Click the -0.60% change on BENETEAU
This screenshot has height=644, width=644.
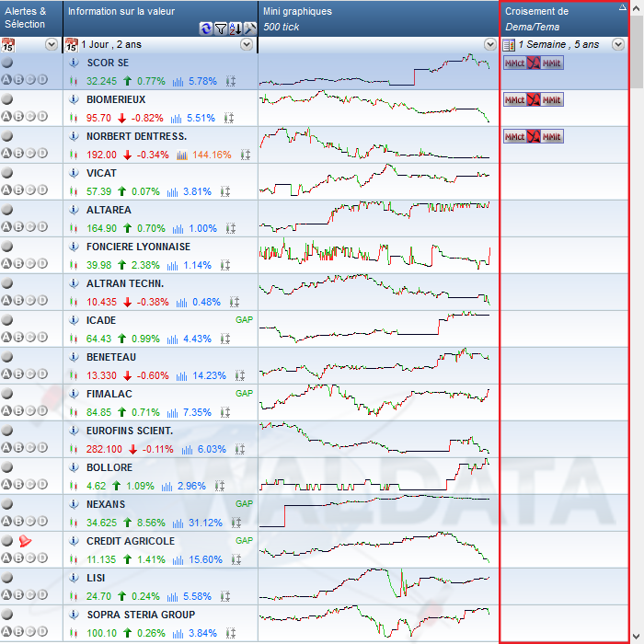[153, 375]
